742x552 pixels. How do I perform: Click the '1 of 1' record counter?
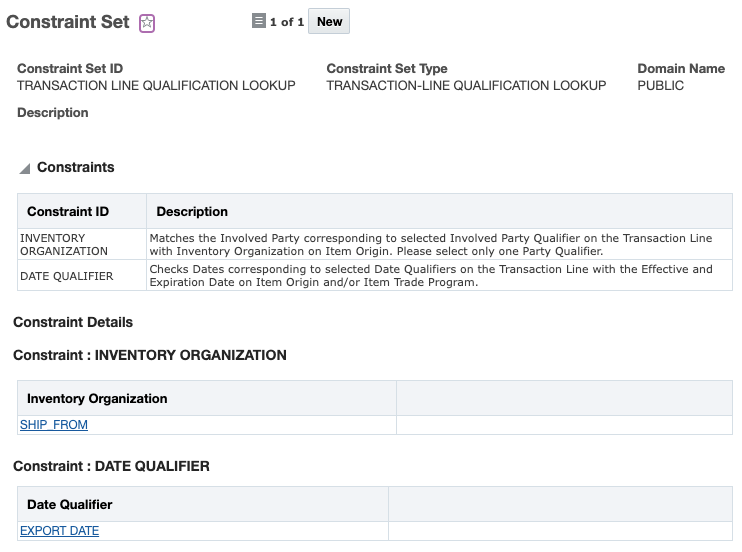click(x=287, y=22)
